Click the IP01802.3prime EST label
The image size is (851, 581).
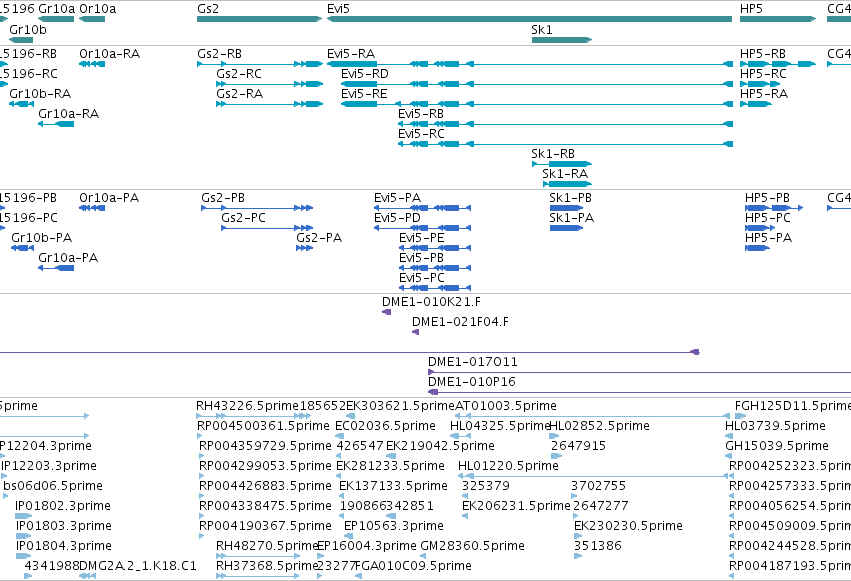coord(63,507)
